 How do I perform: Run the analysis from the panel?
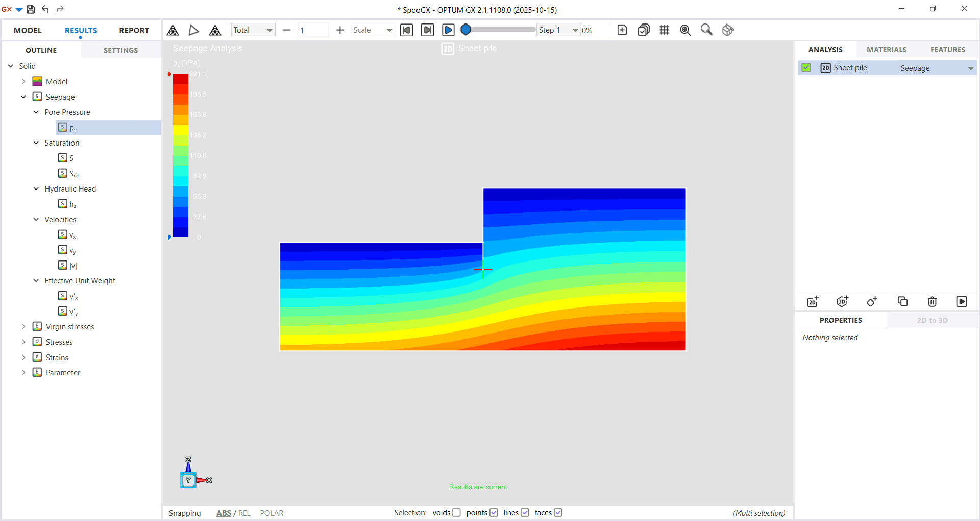pyautogui.click(x=962, y=301)
